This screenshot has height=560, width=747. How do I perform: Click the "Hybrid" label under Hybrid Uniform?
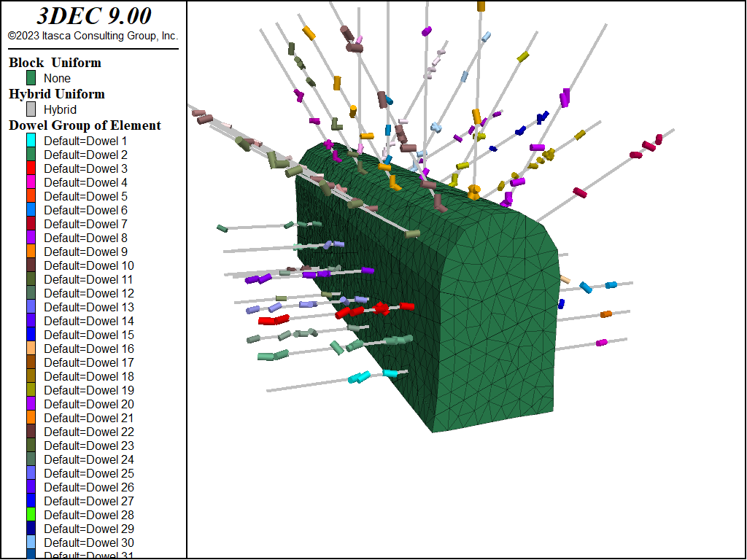point(60,109)
